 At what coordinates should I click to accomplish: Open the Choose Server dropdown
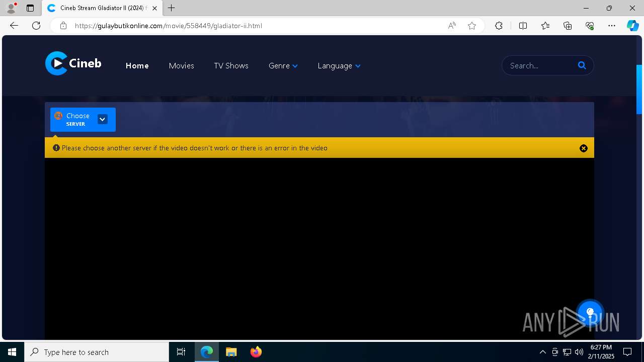[x=83, y=120]
